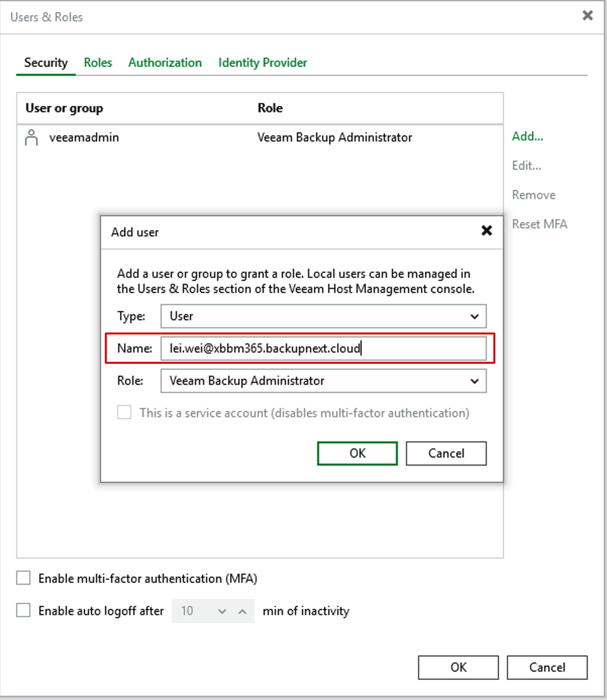Open the Authorization tab

(165, 63)
